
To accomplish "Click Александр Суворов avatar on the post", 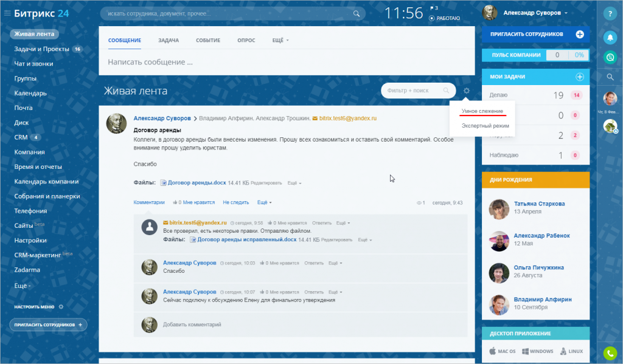I will click(116, 123).
